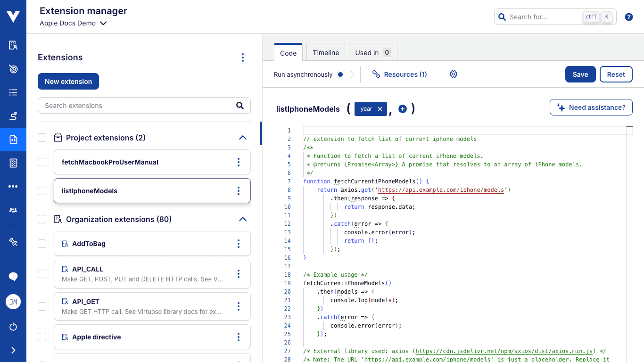Open the chat bubble icon in sidebar
The image size is (644, 362).
(13, 277)
